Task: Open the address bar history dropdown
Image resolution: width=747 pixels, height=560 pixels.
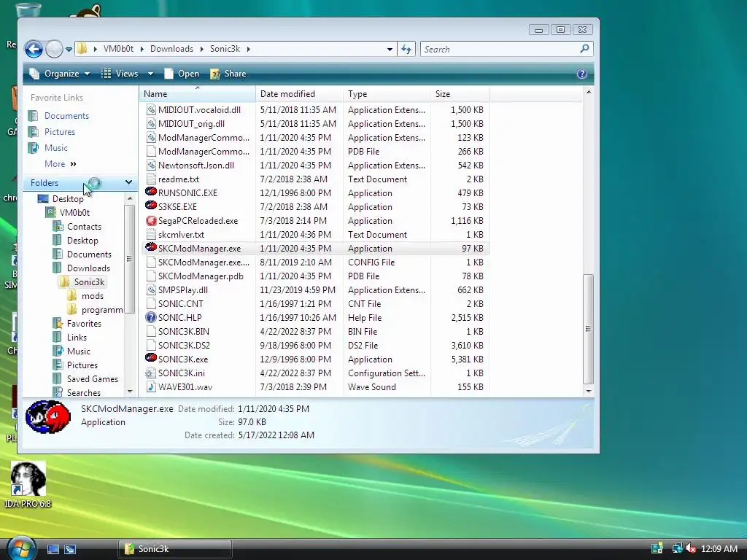Action: pos(390,49)
